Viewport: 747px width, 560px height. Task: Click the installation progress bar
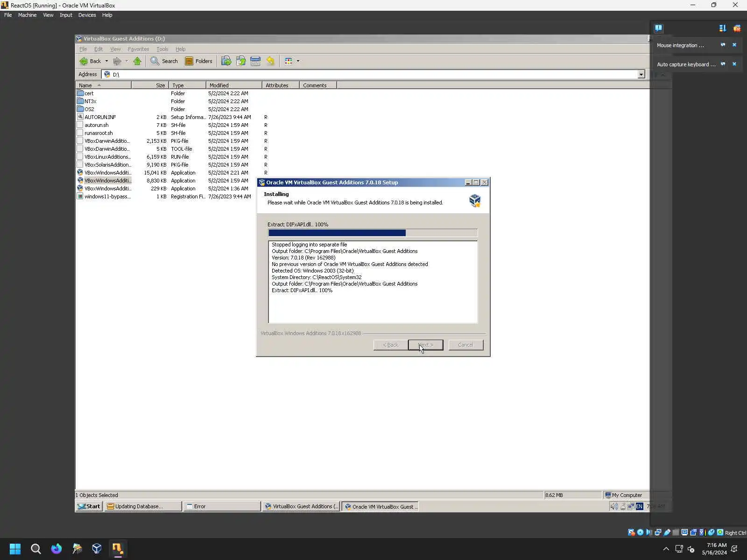373,233
